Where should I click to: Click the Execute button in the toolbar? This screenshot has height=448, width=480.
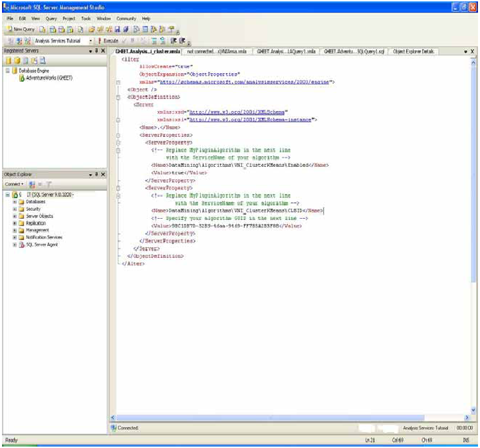pos(108,41)
